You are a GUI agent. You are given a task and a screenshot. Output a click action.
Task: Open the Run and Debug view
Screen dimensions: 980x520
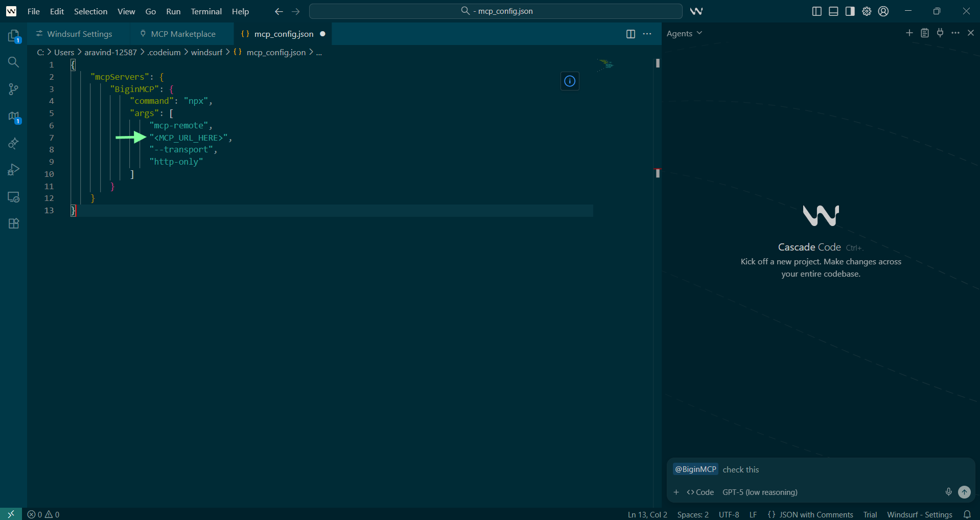[x=14, y=170]
